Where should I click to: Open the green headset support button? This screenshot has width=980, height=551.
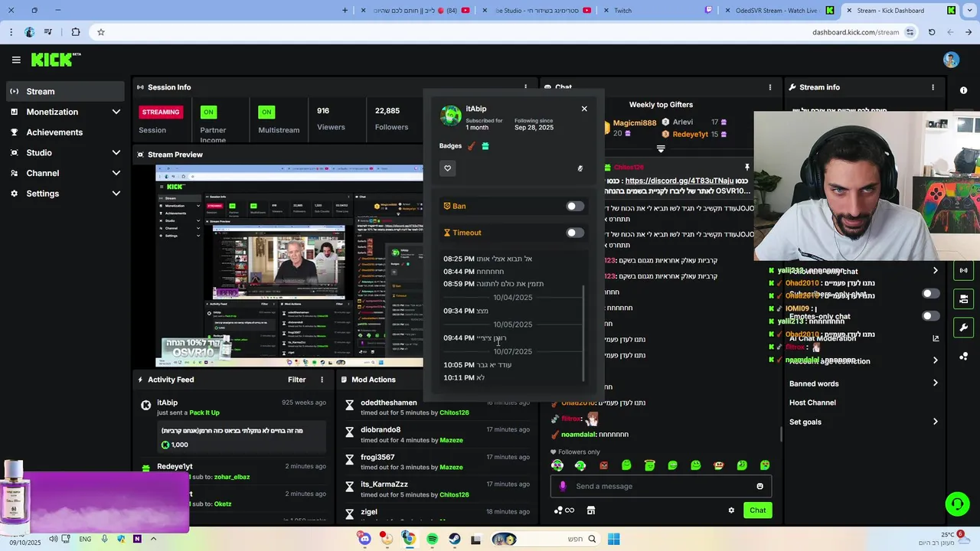tap(957, 504)
